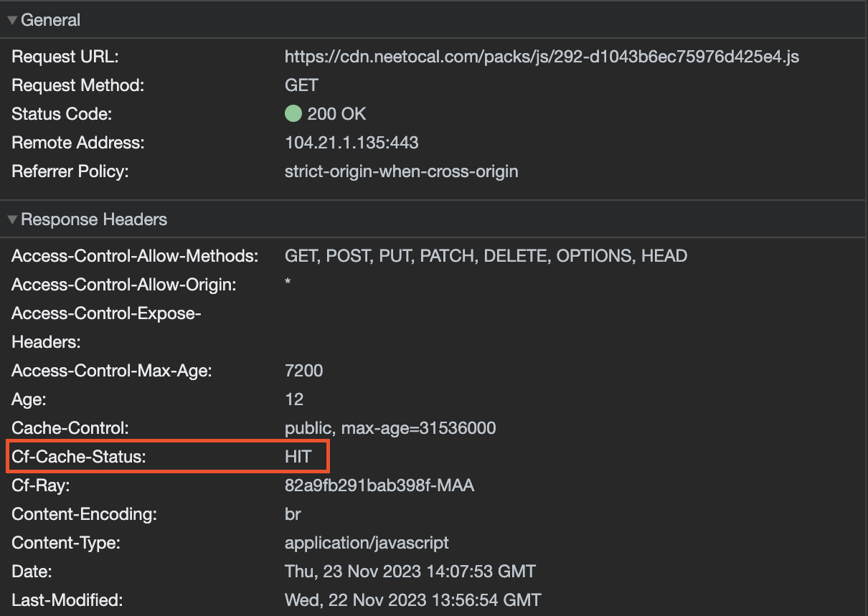Image resolution: width=868 pixels, height=616 pixels.
Task: Collapse the Response Headers section
Action: tap(11, 219)
